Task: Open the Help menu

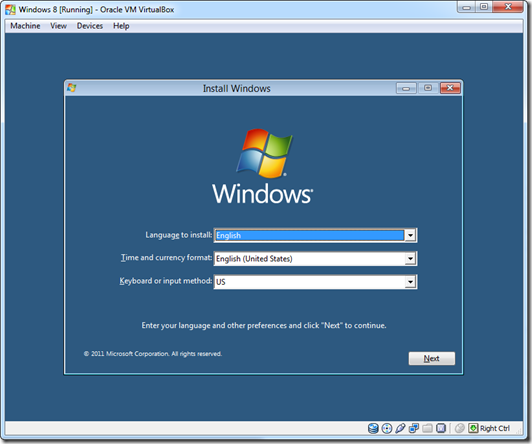Action: (121, 26)
